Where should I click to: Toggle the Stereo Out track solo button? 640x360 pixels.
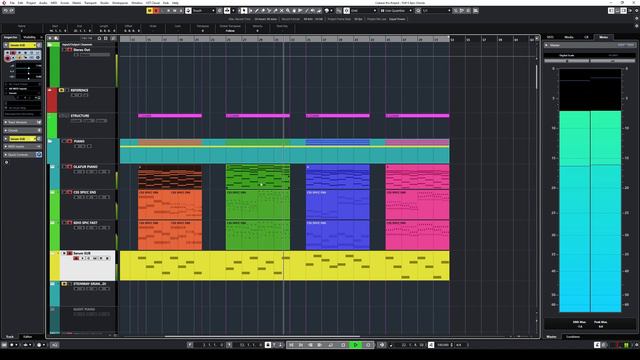[69, 50]
